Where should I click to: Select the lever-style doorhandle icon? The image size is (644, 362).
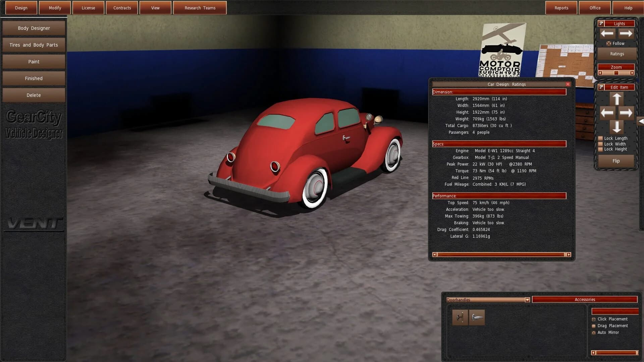tap(477, 317)
